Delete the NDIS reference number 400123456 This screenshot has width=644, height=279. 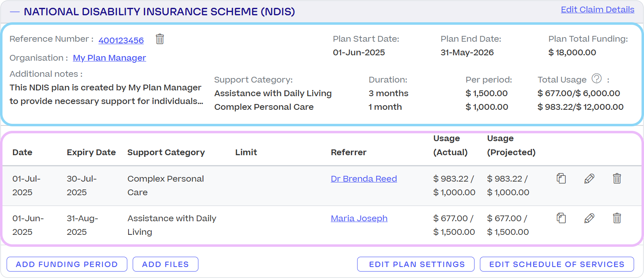[160, 39]
